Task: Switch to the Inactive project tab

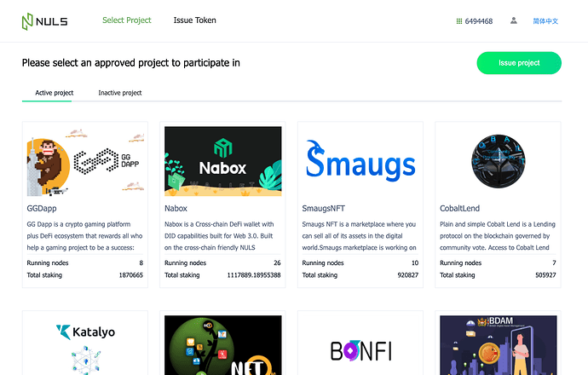Action: [120, 92]
